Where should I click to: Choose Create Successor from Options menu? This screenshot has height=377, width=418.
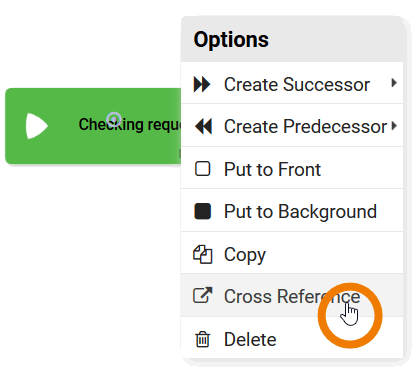click(x=292, y=83)
